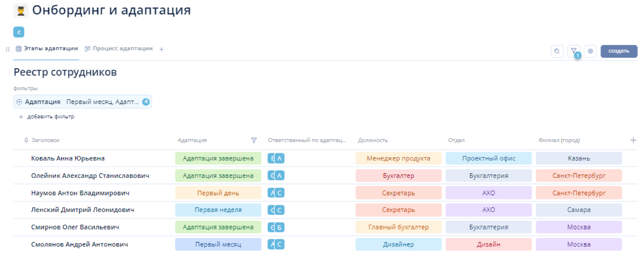Click the red 'Дизайн' department tag

488,245
